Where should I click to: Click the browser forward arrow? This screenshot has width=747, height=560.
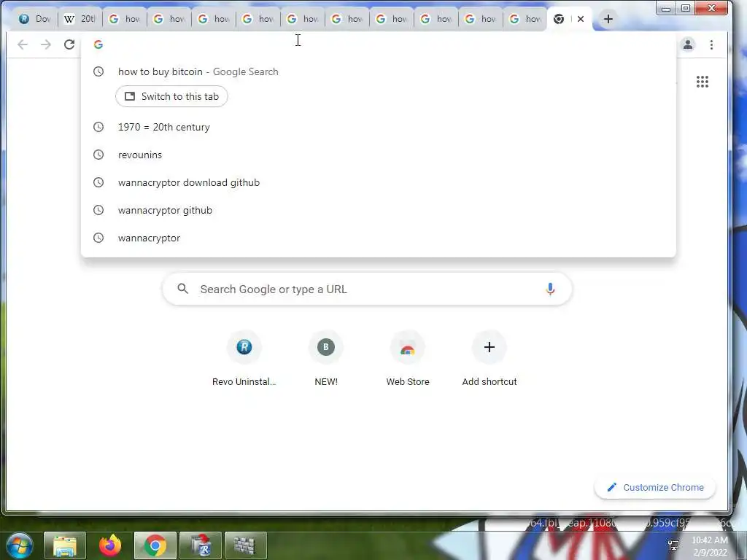click(46, 44)
